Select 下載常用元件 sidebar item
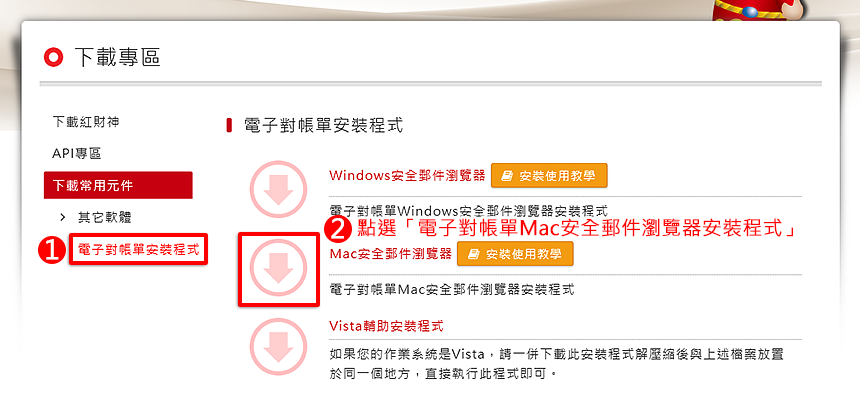860x400 pixels. pos(118,185)
